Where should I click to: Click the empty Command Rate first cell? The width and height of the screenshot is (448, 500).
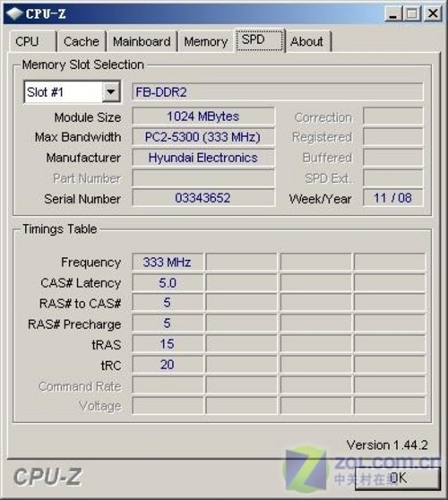[168, 385]
